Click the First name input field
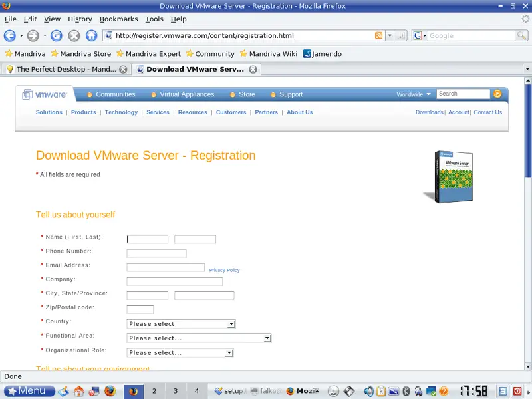Image resolution: width=532 pixels, height=399 pixels. coord(147,239)
